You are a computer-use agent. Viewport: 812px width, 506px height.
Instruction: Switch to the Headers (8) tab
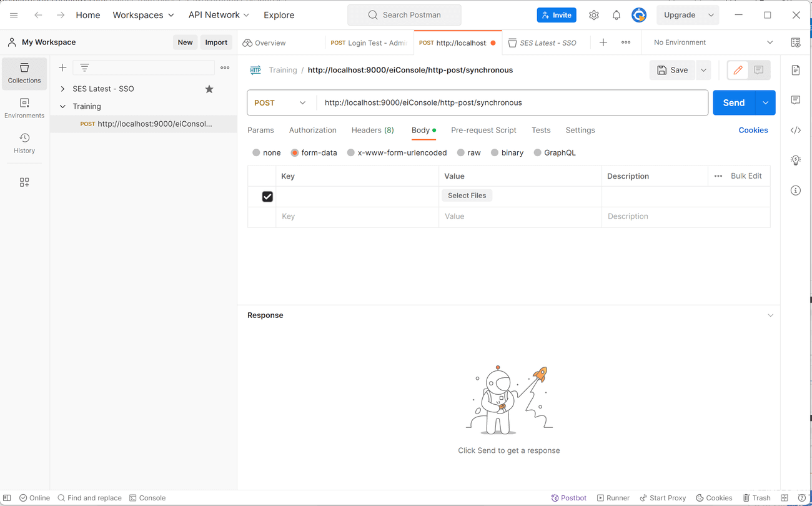373,130
